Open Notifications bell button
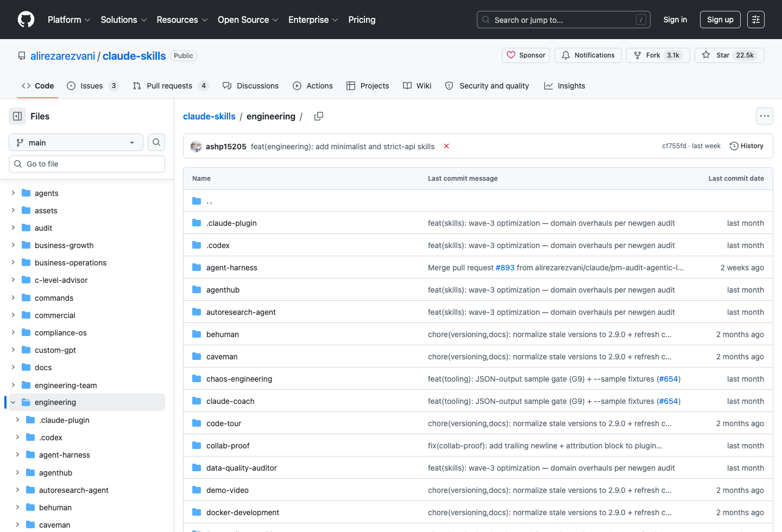The image size is (782, 532). tap(588, 55)
